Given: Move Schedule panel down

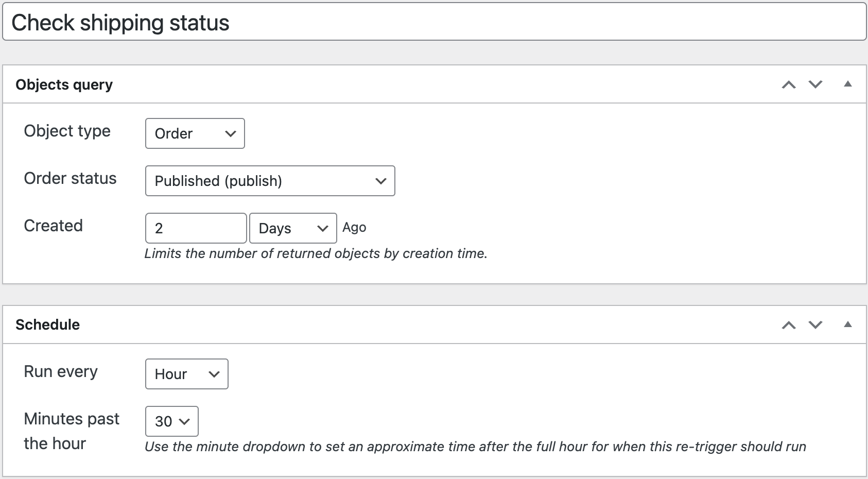Looking at the screenshot, I should [x=815, y=324].
